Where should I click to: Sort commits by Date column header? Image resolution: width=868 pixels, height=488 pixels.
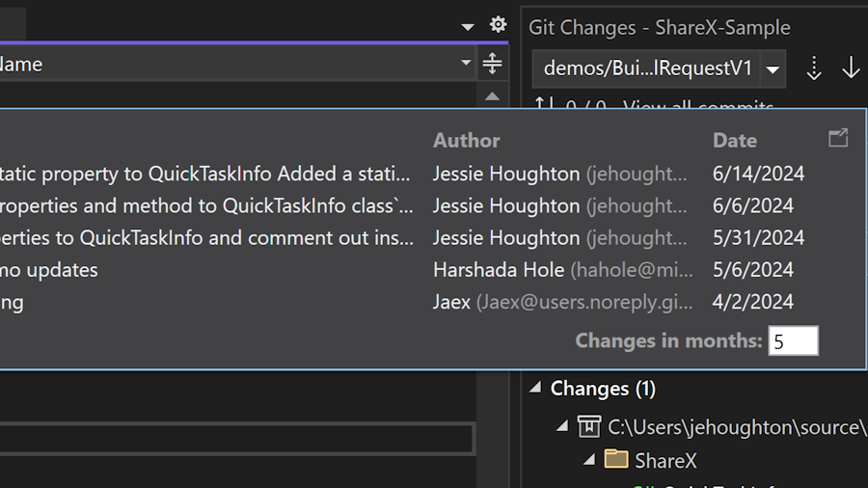734,140
